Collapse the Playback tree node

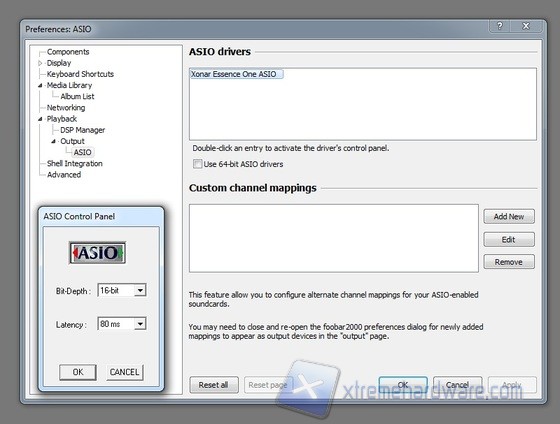pos(40,119)
